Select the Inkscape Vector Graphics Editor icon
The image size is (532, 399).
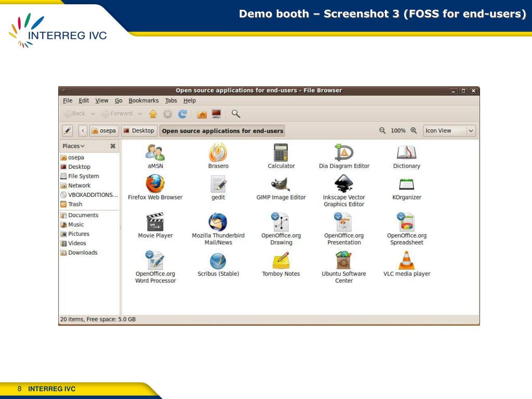click(x=343, y=184)
